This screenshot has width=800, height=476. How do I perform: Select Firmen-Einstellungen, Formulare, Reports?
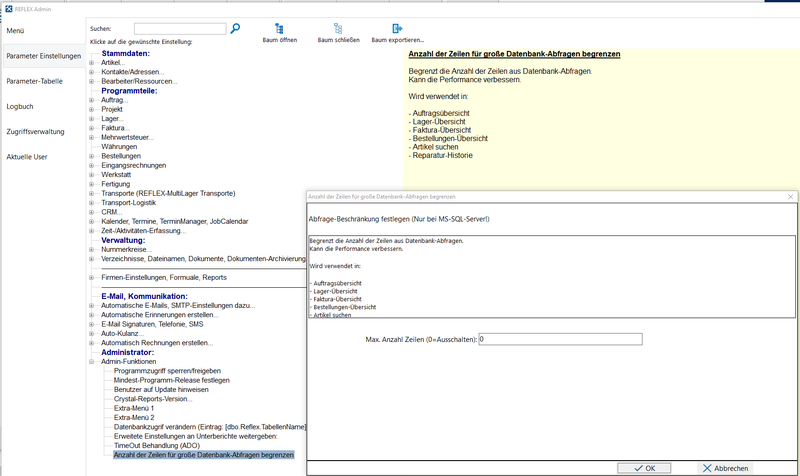coord(164,278)
